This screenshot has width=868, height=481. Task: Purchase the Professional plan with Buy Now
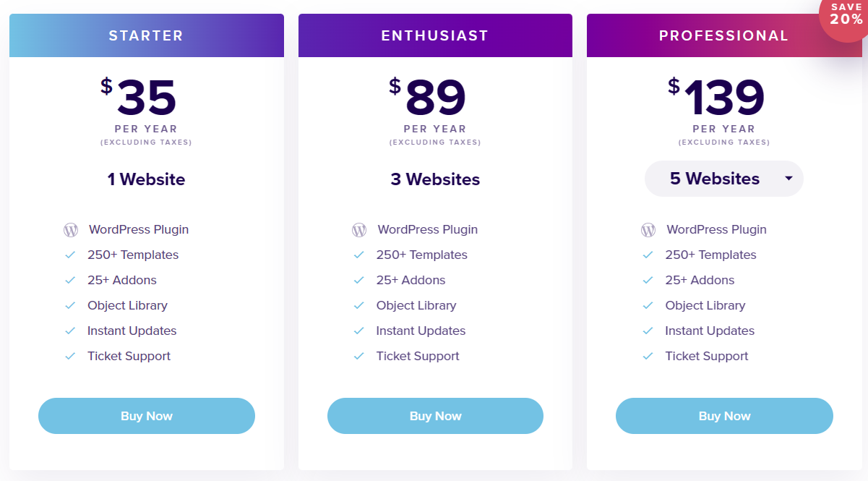(x=724, y=416)
